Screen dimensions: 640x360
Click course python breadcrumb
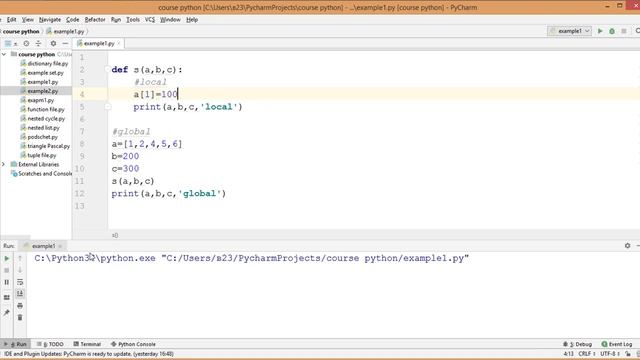21,31
